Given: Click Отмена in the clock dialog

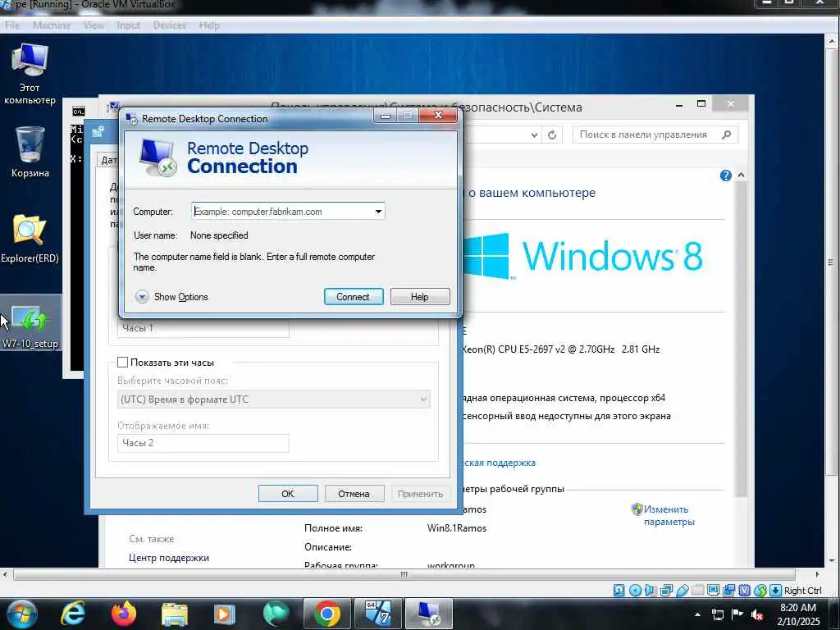Looking at the screenshot, I should [x=354, y=493].
